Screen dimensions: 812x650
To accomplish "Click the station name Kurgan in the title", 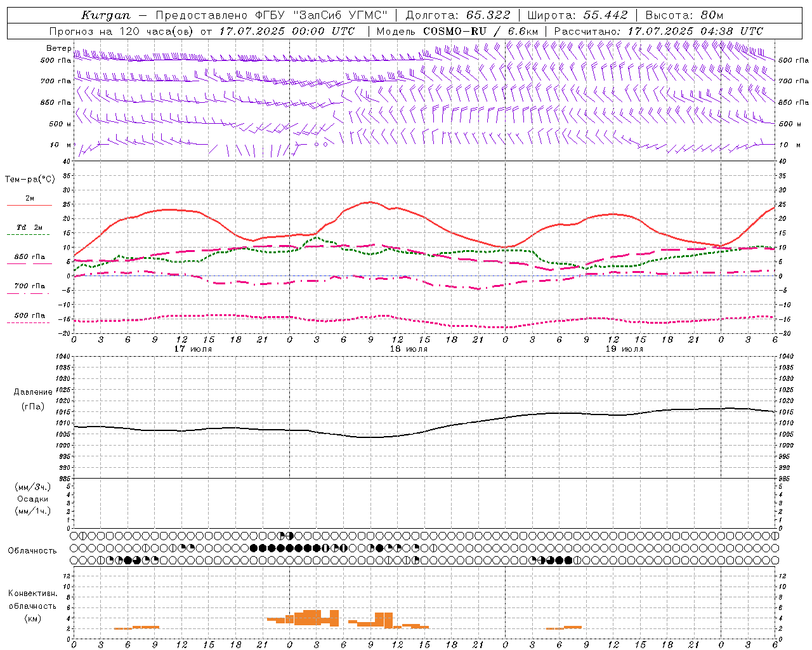I will [x=106, y=15].
